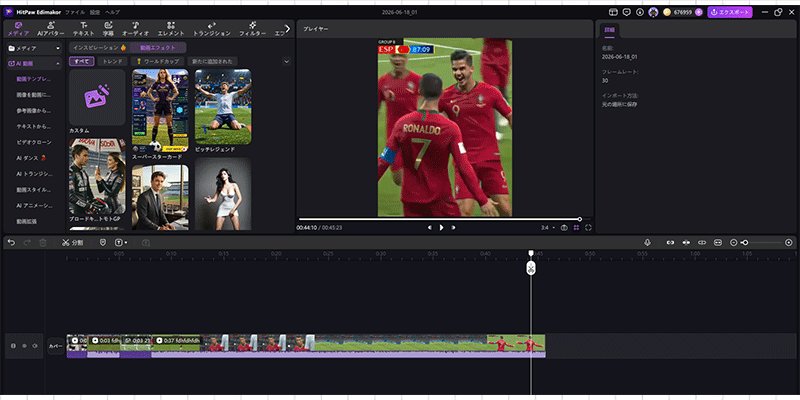Select AI トランジシ... in the sidebar
Image resolution: width=800 pixels, height=400 pixels.
(34, 174)
